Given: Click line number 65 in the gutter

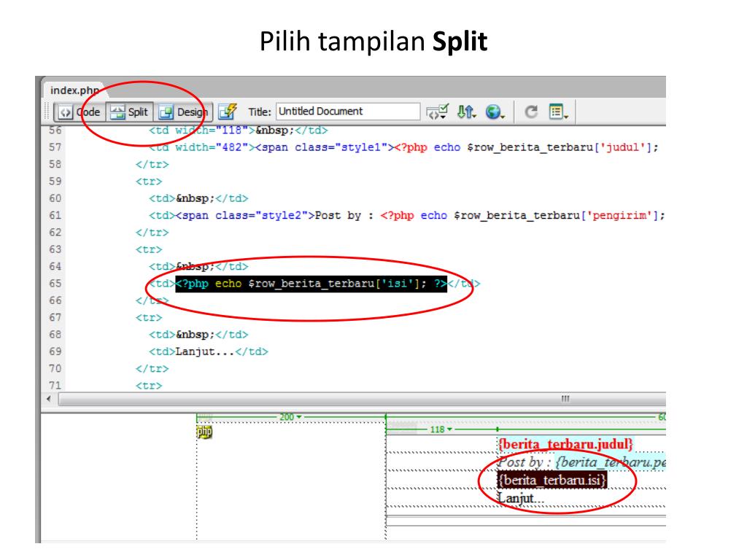Looking at the screenshot, I should coord(55,284).
